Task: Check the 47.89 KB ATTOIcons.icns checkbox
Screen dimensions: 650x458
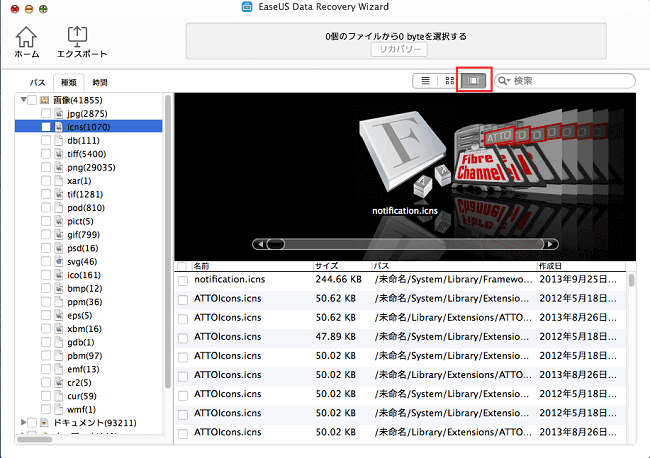Action: 183,337
